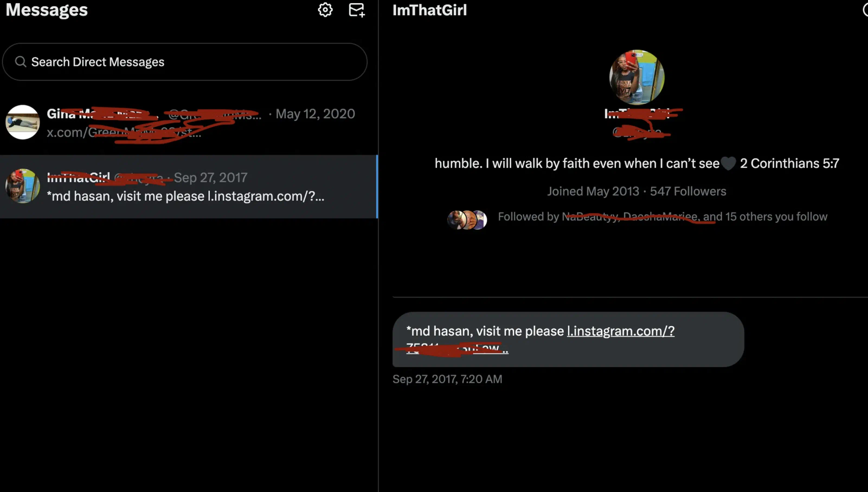
Task: Click Gina's profile picture in list
Action: [x=22, y=122]
